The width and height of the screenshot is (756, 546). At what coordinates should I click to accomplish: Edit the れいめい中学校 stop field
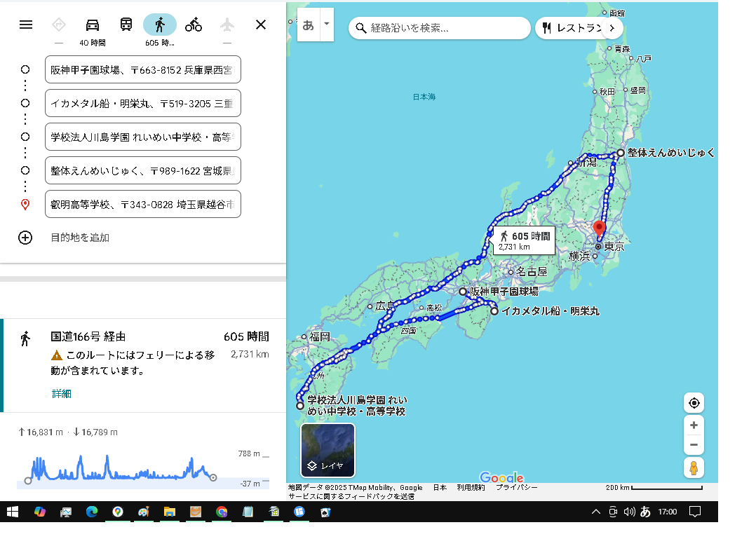(x=143, y=137)
